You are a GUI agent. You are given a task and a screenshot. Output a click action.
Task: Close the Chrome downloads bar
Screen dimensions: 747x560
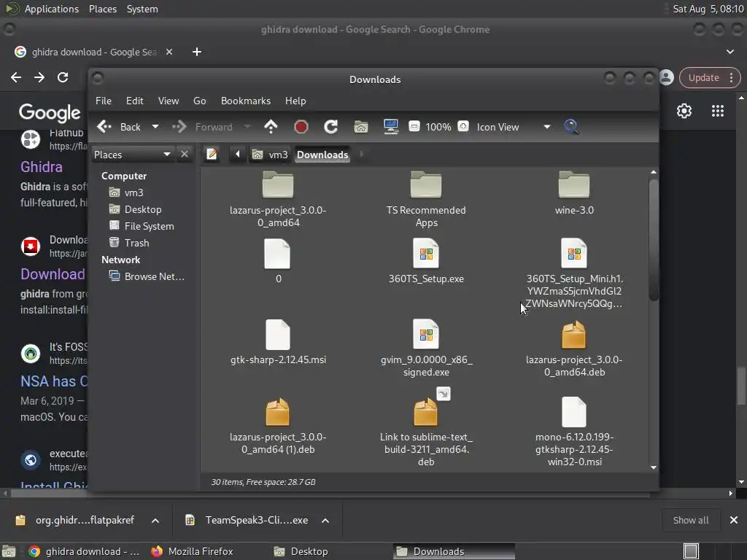point(734,520)
